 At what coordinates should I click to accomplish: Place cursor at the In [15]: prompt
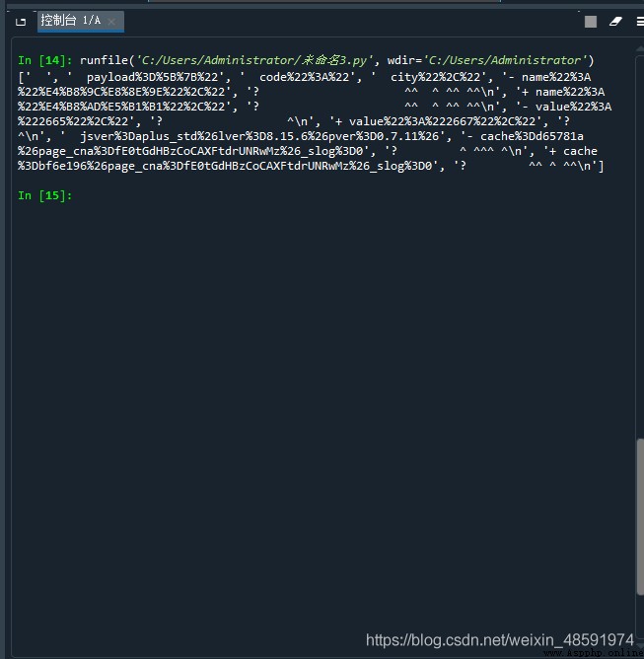coord(45,195)
